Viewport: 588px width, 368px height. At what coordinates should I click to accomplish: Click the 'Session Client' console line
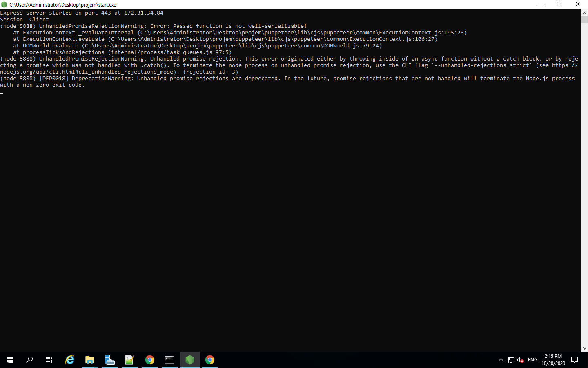point(24,20)
